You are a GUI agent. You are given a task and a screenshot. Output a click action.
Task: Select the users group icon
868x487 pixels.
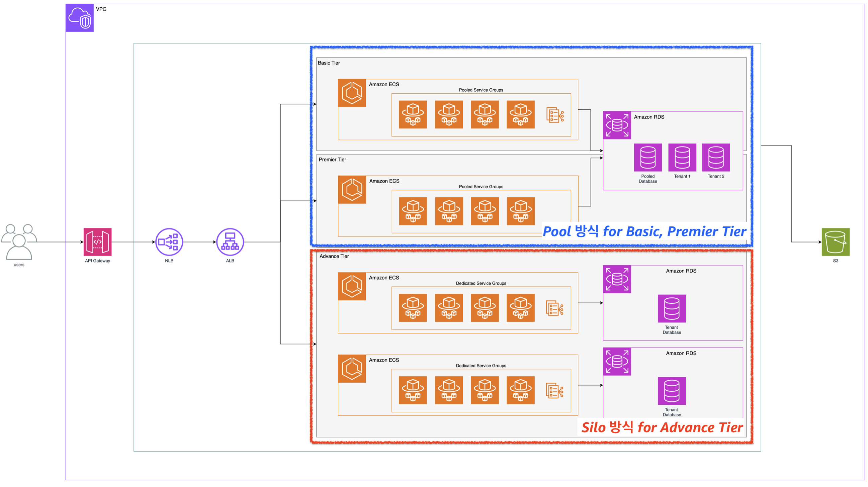tap(19, 242)
